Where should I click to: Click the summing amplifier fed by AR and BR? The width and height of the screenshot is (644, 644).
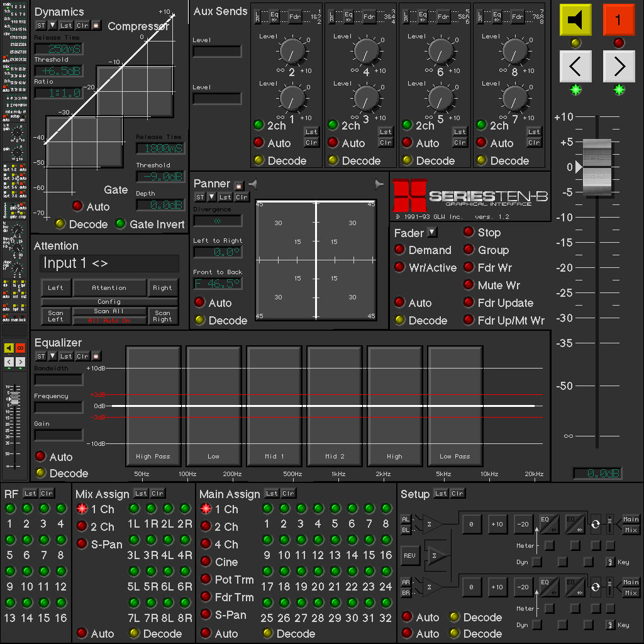431,587
